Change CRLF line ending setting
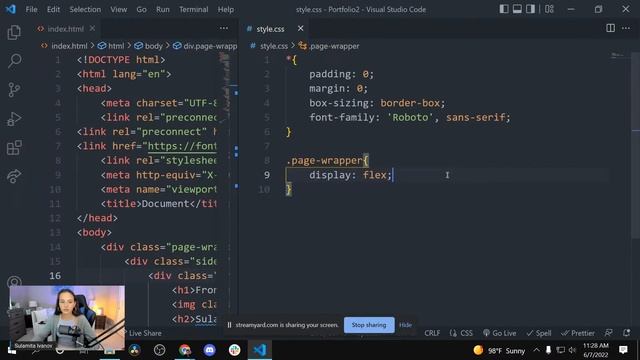 432,333
